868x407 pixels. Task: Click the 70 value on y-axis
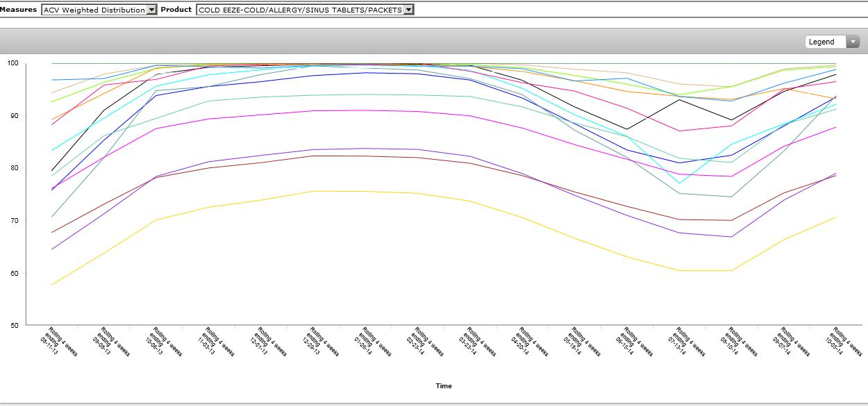[14, 221]
